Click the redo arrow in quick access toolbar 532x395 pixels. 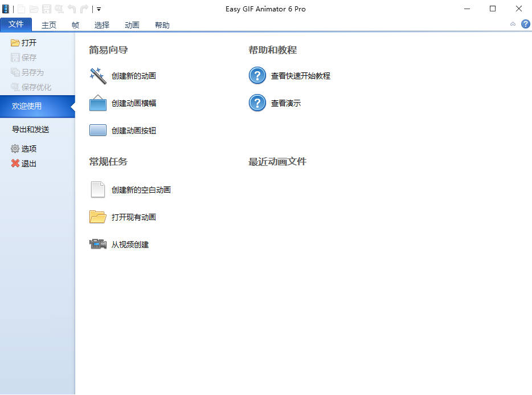(84, 9)
